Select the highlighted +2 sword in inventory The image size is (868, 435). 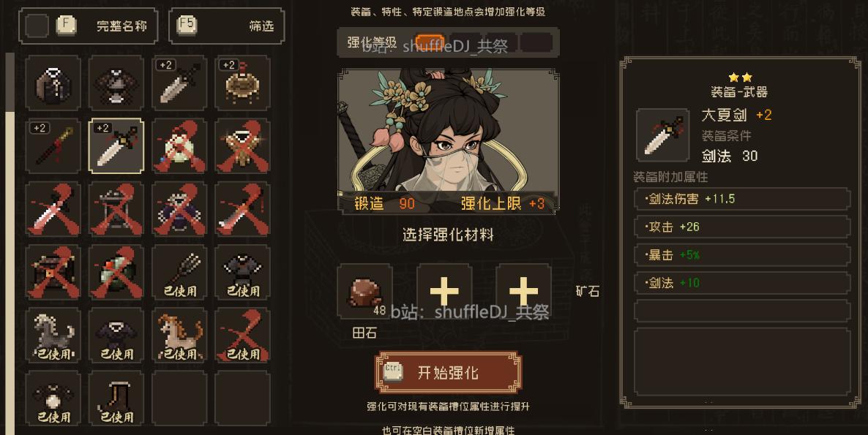coord(116,146)
